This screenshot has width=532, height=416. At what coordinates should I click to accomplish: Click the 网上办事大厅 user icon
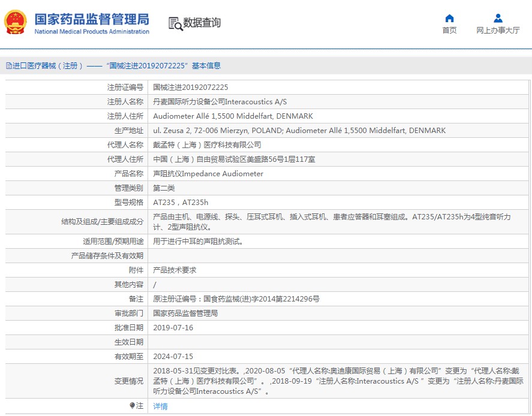click(x=498, y=19)
